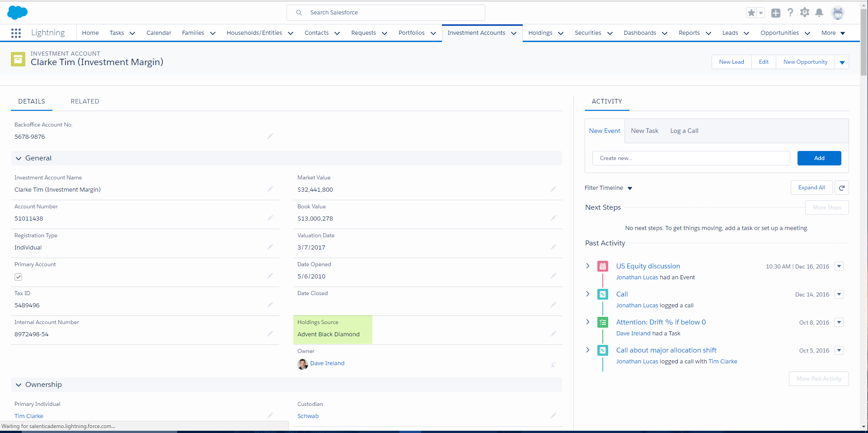Collapse the Ownership section

[x=19, y=385]
